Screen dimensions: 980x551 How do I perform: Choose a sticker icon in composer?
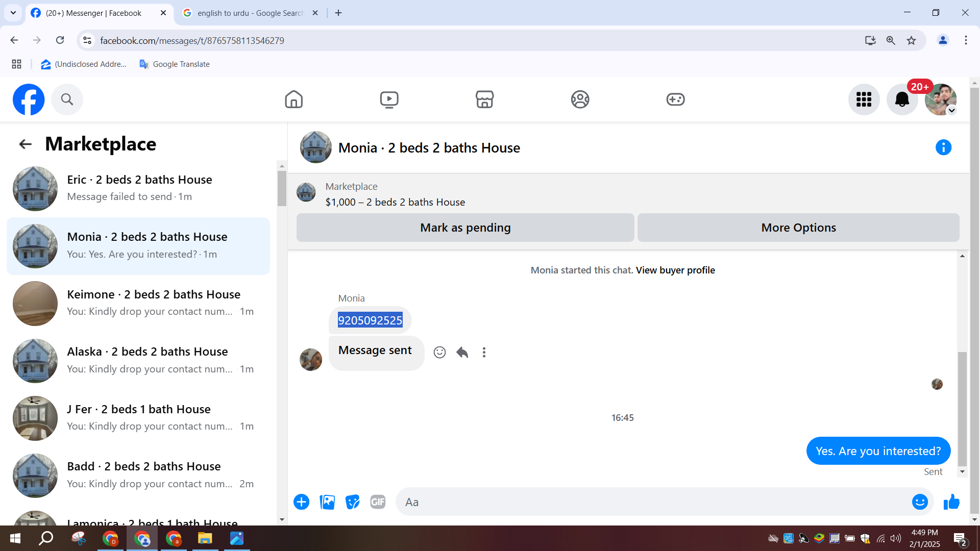352,502
